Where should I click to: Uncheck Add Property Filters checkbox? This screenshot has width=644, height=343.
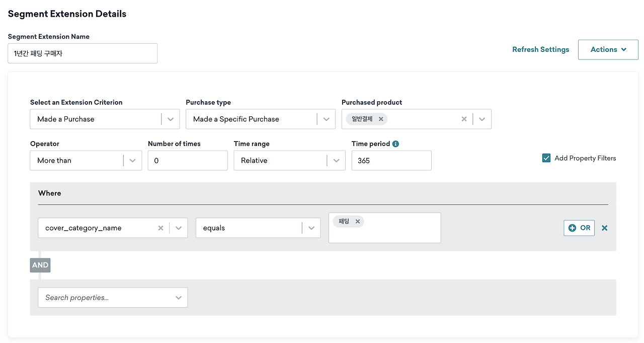tap(546, 158)
